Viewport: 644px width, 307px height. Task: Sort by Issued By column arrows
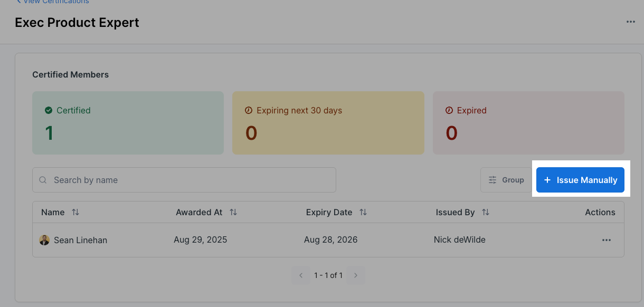tap(486, 212)
